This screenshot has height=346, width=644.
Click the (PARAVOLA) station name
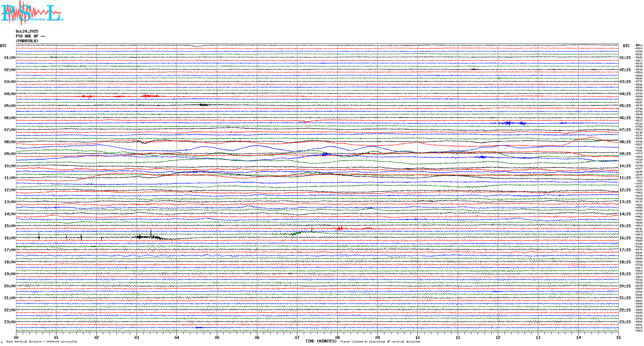[x=27, y=41]
